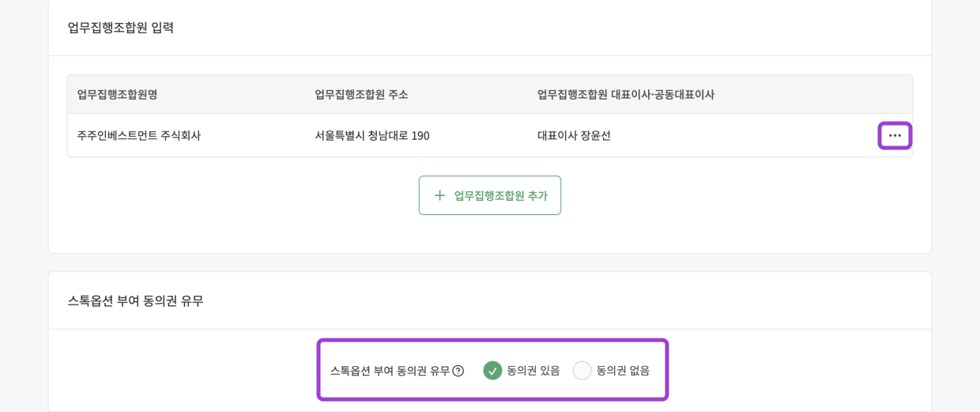Click the 업무집행조합원명 column header
The width and height of the screenshot is (980, 412).
point(117,94)
